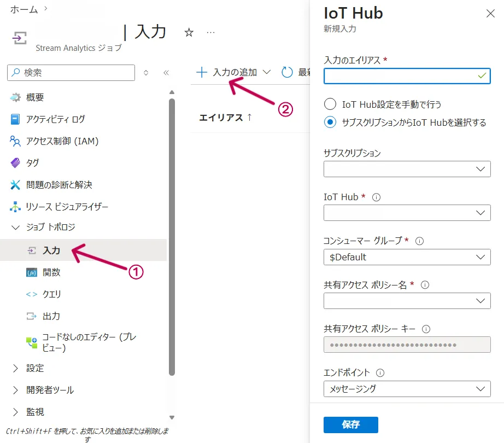
Task: Show info for 共有アクセス ポリシー キー
Action: [426, 329]
